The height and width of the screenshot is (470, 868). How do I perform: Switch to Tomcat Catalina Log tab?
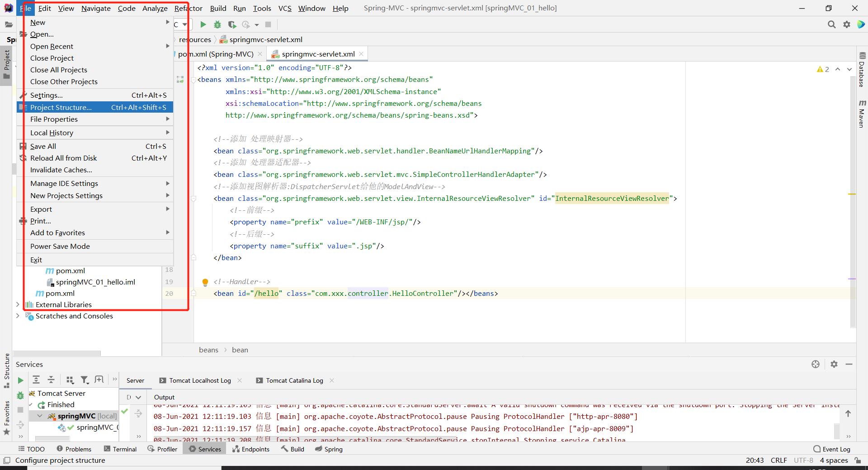click(x=294, y=380)
